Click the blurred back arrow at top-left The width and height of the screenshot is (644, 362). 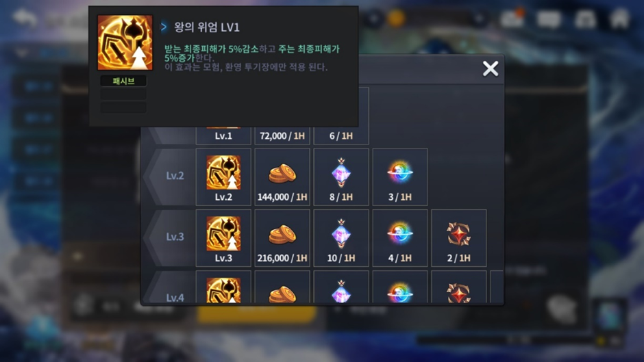[25, 18]
